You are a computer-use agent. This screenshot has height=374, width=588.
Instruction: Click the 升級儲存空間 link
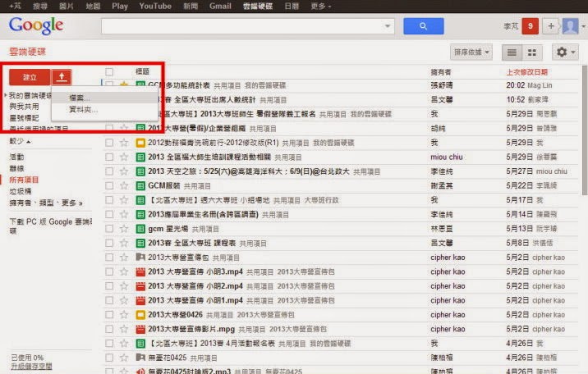[31, 366]
